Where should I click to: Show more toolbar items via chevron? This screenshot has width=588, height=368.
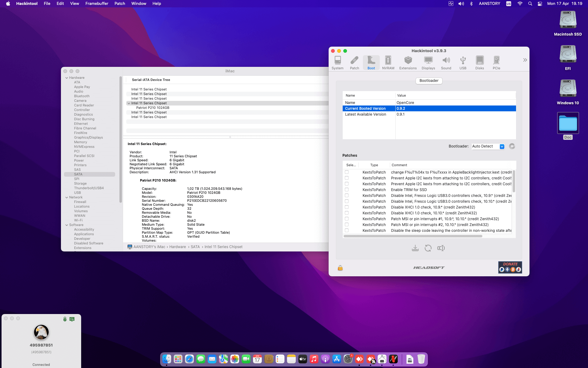(x=525, y=60)
